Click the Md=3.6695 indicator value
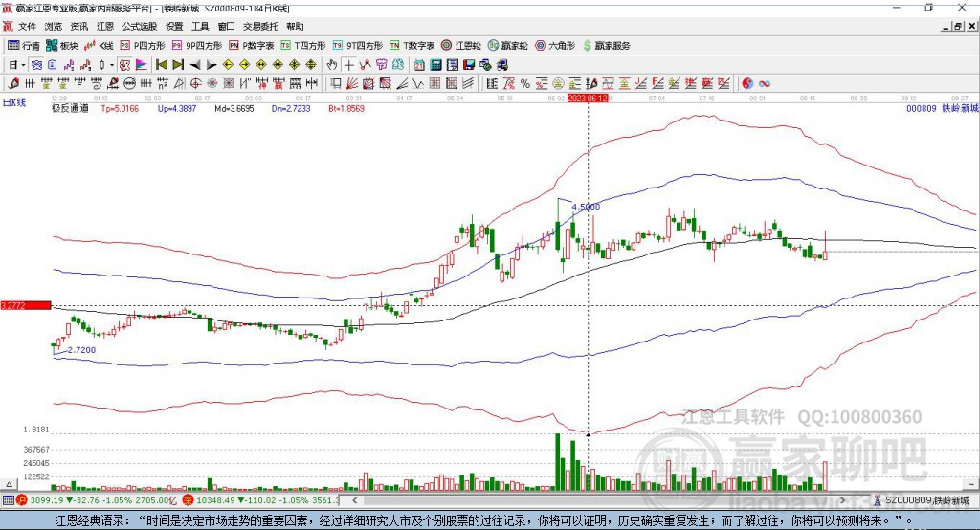Viewport: 980px width, 530px height. click(234, 108)
